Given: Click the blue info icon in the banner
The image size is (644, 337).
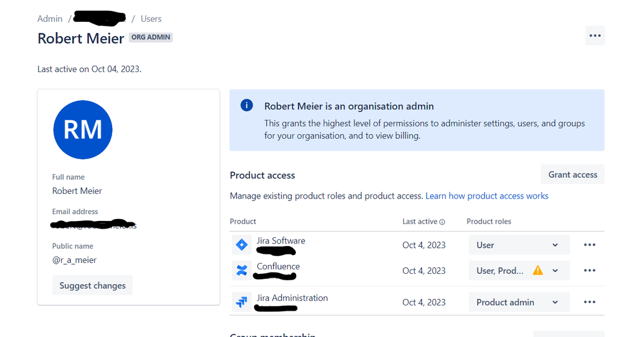Looking at the screenshot, I should point(246,106).
